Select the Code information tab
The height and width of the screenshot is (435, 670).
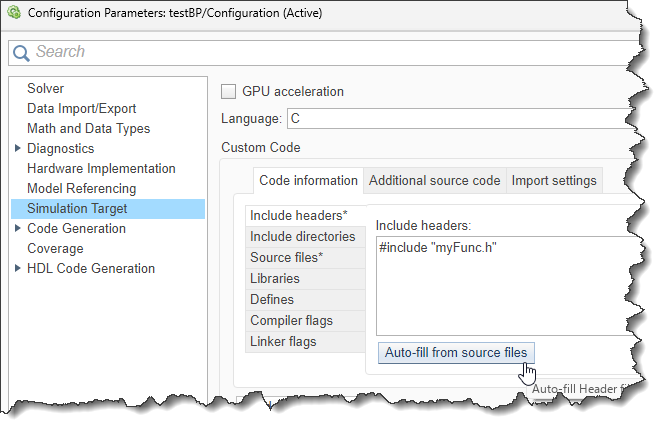[308, 181]
